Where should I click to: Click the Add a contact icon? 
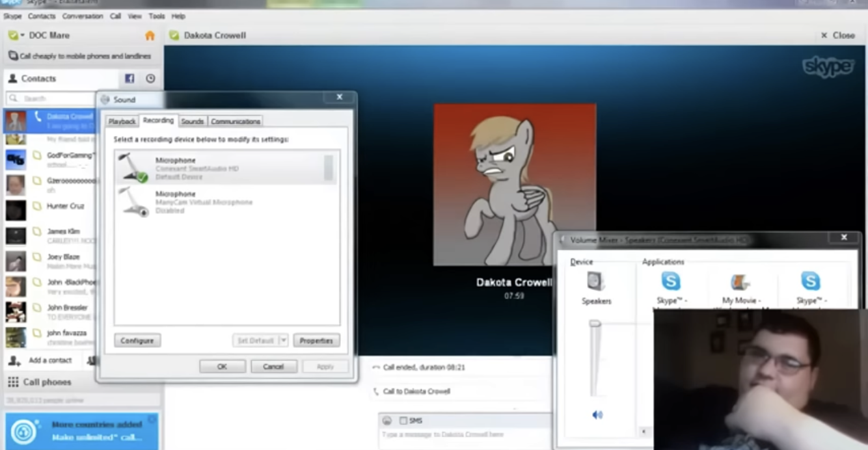(14, 360)
